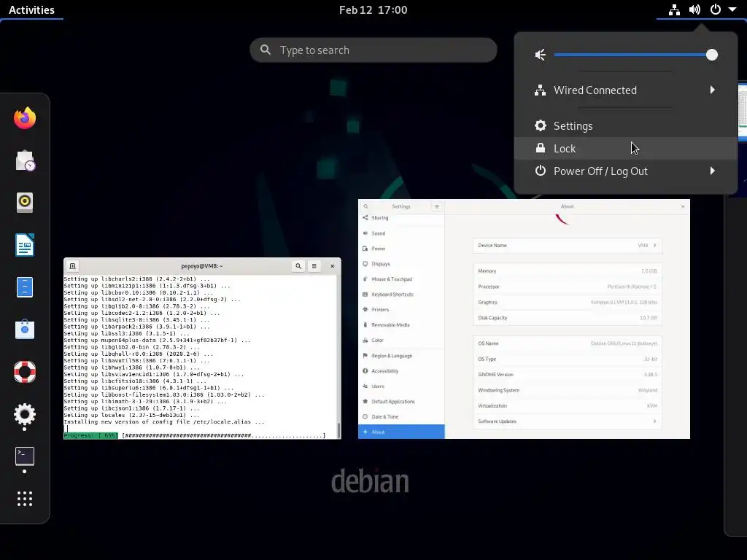Click terminal window search icon
Image resolution: width=747 pixels, height=560 pixels.
click(x=298, y=266)
